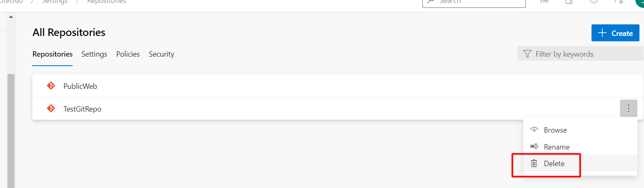Click the plus icon on Create button
The height and width of the screenshot is (188, 644).
coord(603,33)
